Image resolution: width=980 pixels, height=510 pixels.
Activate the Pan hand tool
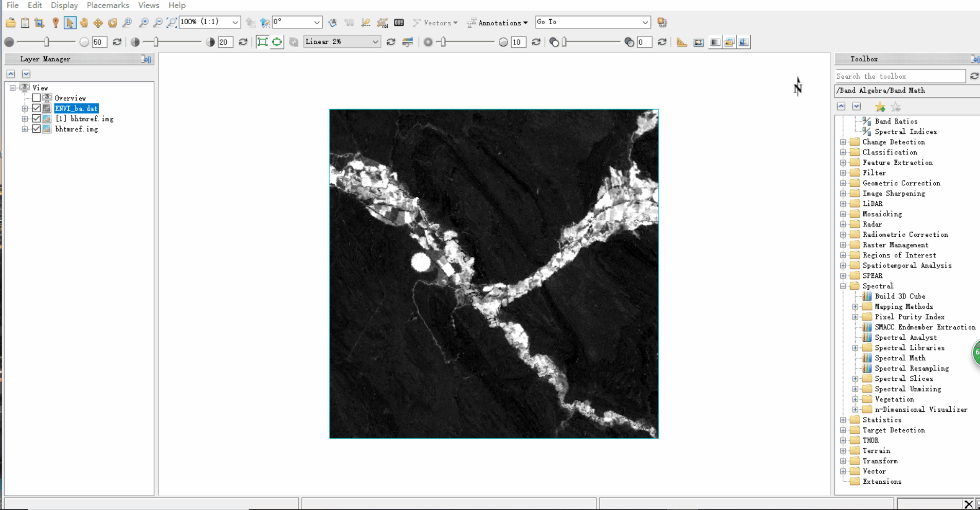(x=84, y=23)
